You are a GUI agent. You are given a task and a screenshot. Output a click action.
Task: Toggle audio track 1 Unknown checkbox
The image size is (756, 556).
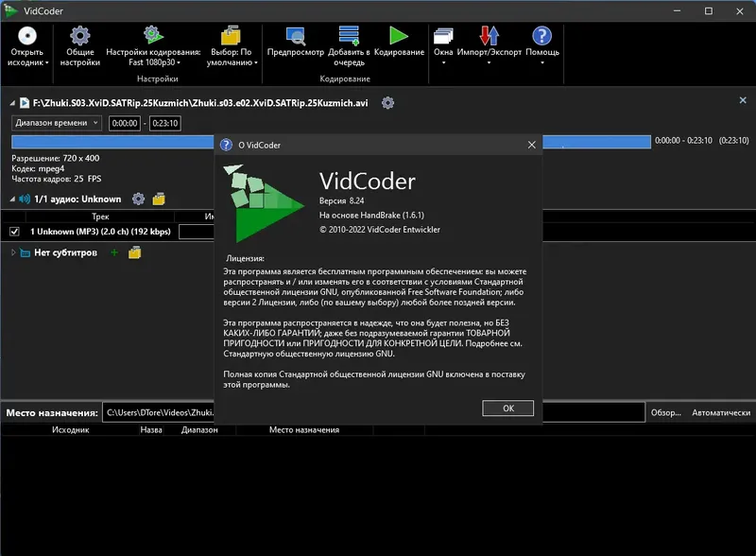(x=14, y=232)
